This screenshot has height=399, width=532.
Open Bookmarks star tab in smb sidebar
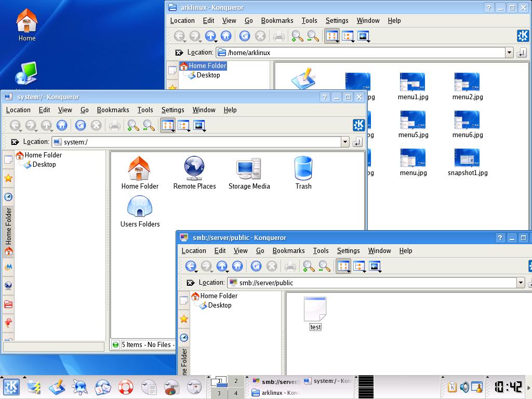tap(184, 320)
